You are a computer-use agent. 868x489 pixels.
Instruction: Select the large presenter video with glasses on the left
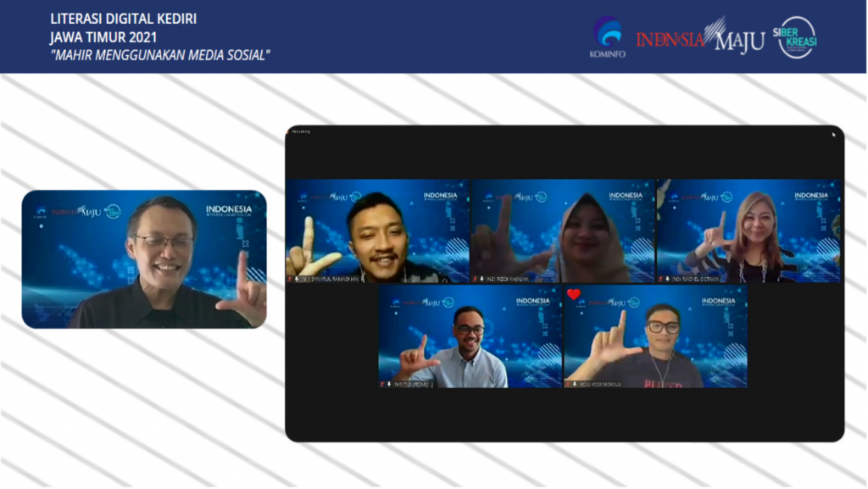coord(144,258)
